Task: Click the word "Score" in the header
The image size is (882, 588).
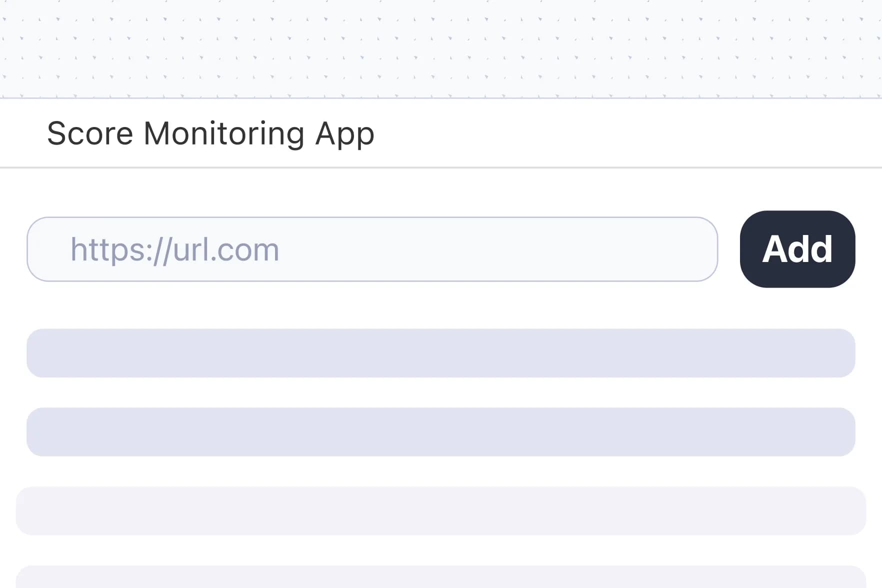Action: point(90,133)
